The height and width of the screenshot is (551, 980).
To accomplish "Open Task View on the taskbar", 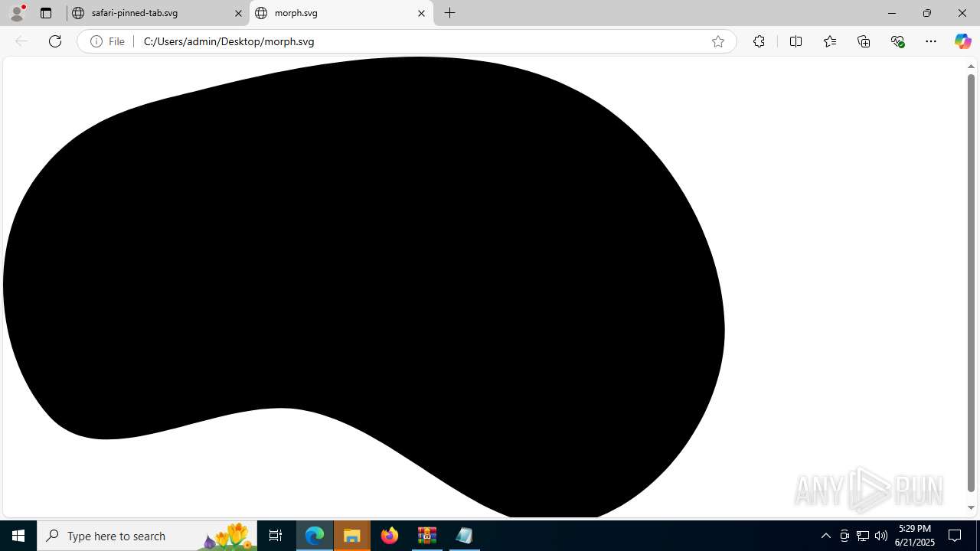I will pyautogui.click(x=276, y=536).
